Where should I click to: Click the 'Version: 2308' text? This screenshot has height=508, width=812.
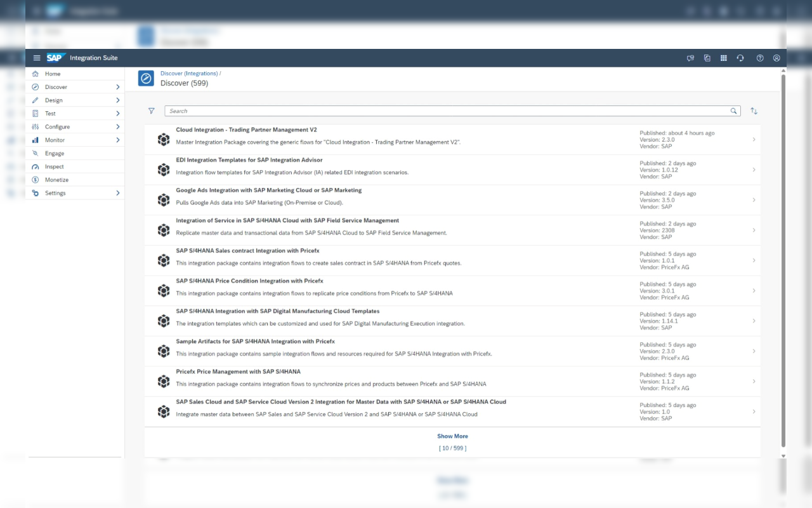coord(657,231)
